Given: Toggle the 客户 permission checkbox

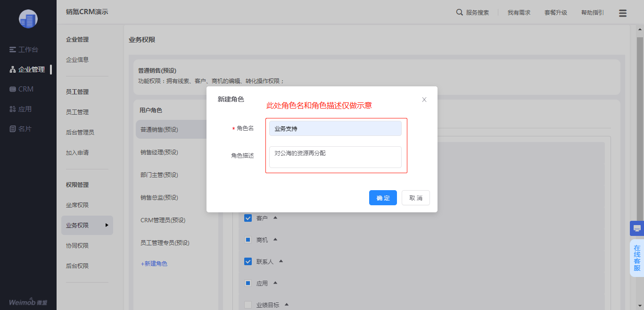Looking at the screenshot, I should [x=248, y=218].
